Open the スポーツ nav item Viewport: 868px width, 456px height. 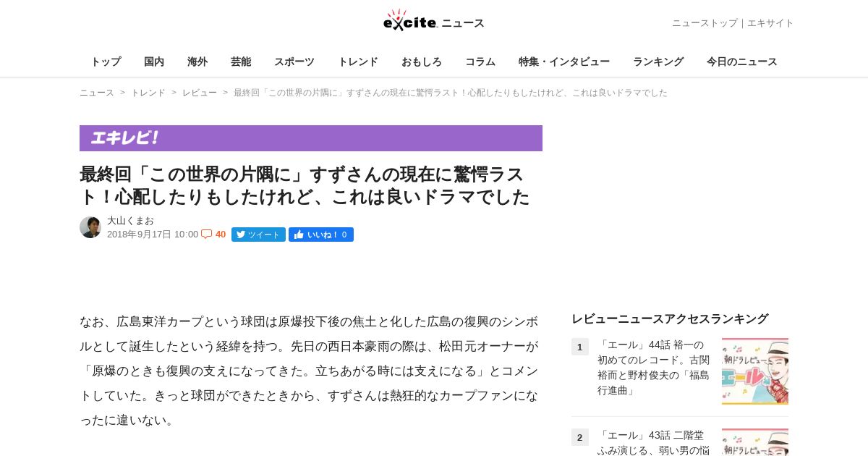(x=294, y=62)
